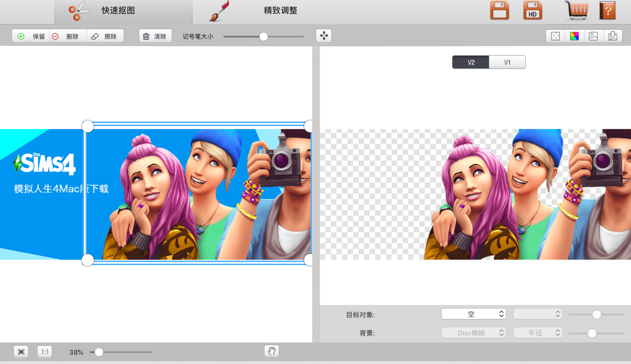Adjust the 记号笔大小 slider
This screenshot has height=364, width=631.
pyautogui.click(x=264, y=36)
